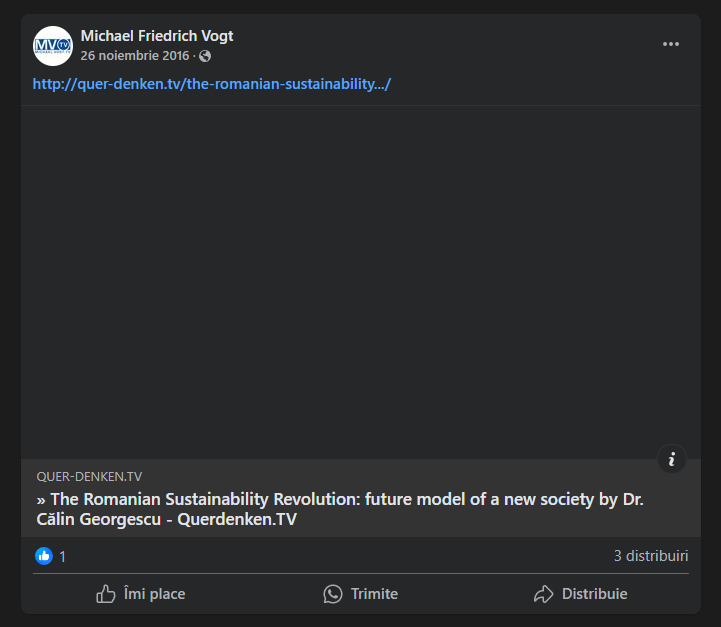Click the thumbs-up icon beside Îmi place
The width and height of the screenshot is (721, 627).
[x=106, y=594]
